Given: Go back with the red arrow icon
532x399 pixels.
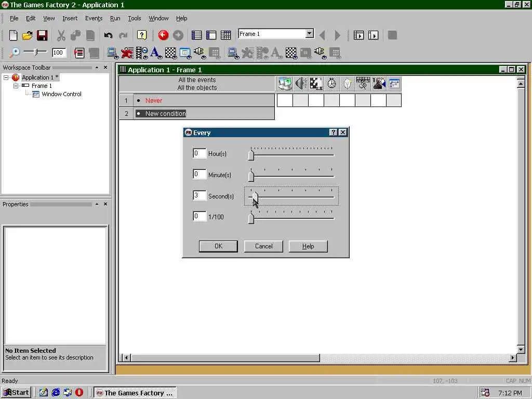Looking at the screenshot, I should 163,35.
